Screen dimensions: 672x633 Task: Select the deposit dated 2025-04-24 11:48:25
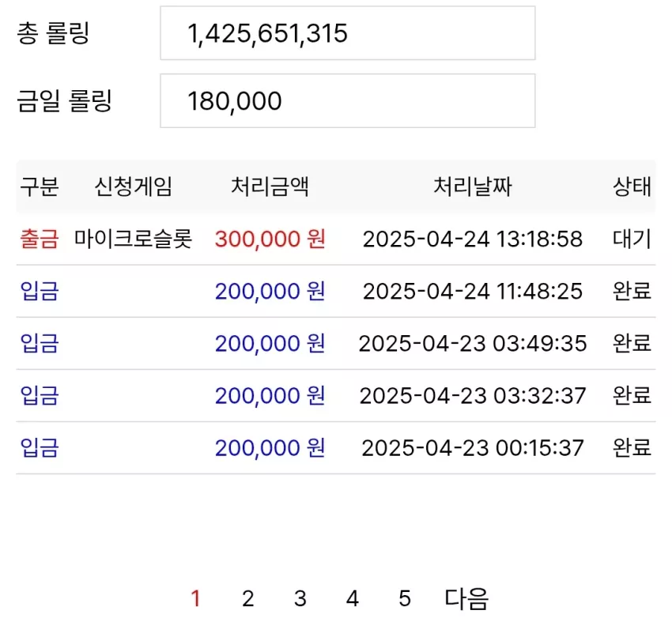pyautogui.click(x=336, y=292)
